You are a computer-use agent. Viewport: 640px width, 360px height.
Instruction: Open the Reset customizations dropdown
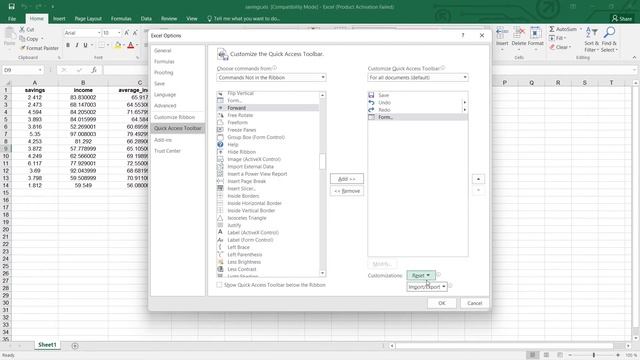(421, 276)
